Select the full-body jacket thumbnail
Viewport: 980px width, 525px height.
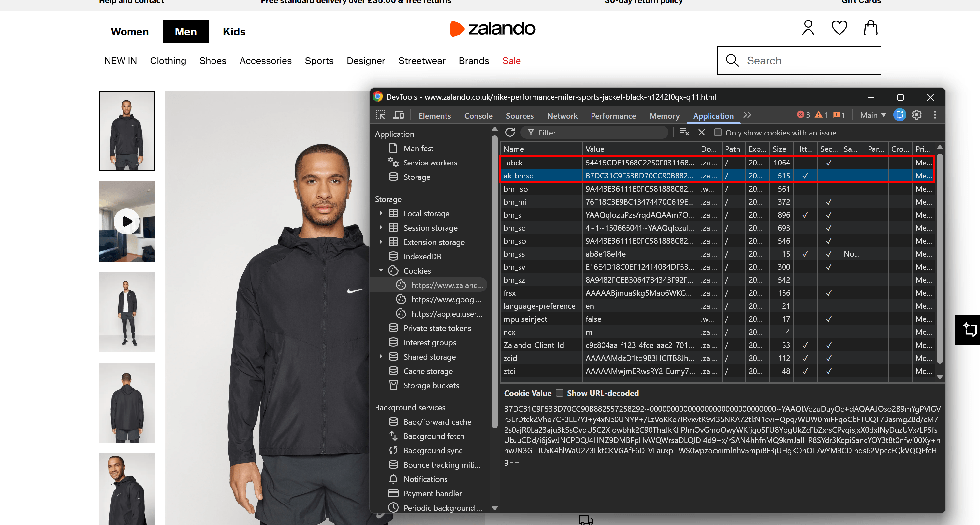[127, 312]
